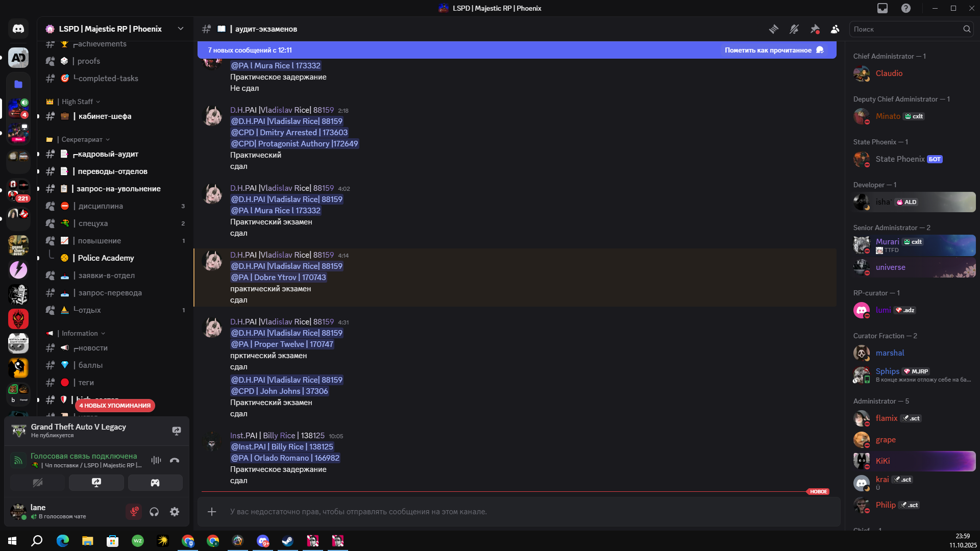Turn on camera in voice panel

(38, 483)
